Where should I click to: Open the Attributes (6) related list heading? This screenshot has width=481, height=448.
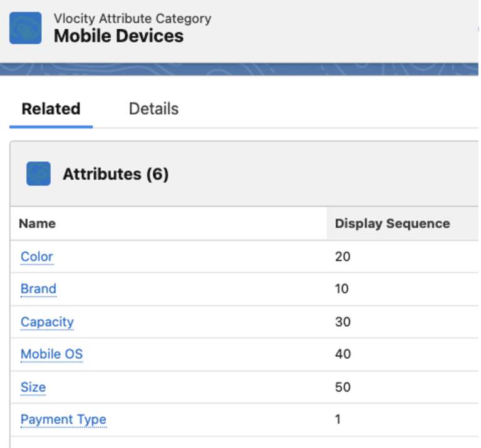(116, 174)
